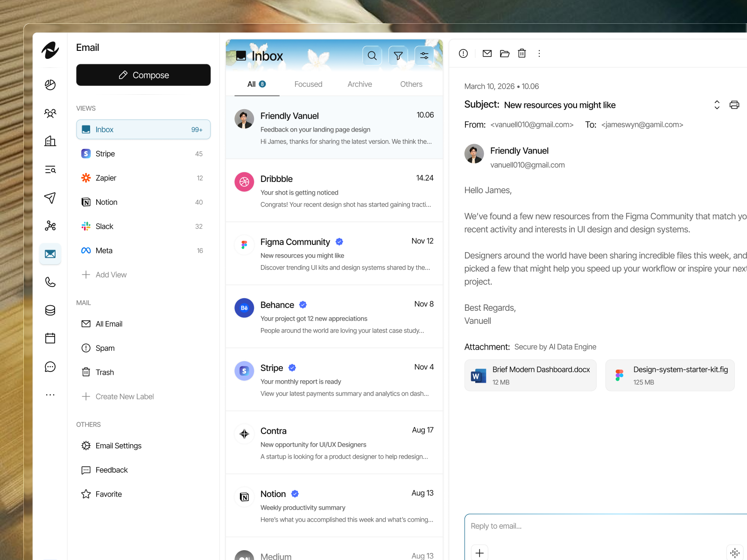Open the Behance email
The image size is (747, 560).
[x=334, y=316]
